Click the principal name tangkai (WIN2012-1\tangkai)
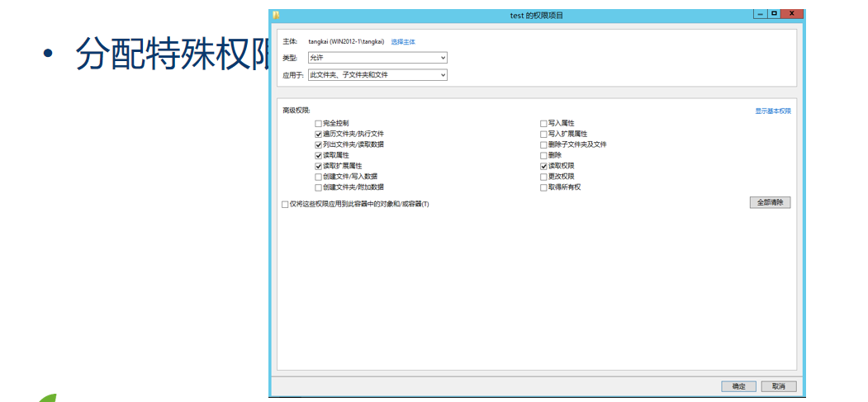The width and height of the screenshot is (868, 402). click(x=346, y=41)
